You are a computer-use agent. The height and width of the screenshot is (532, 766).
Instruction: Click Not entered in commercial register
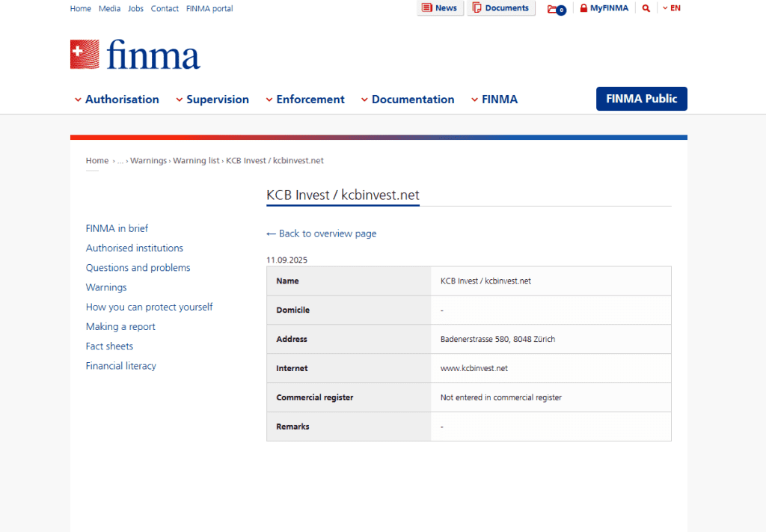pos(500,397)
